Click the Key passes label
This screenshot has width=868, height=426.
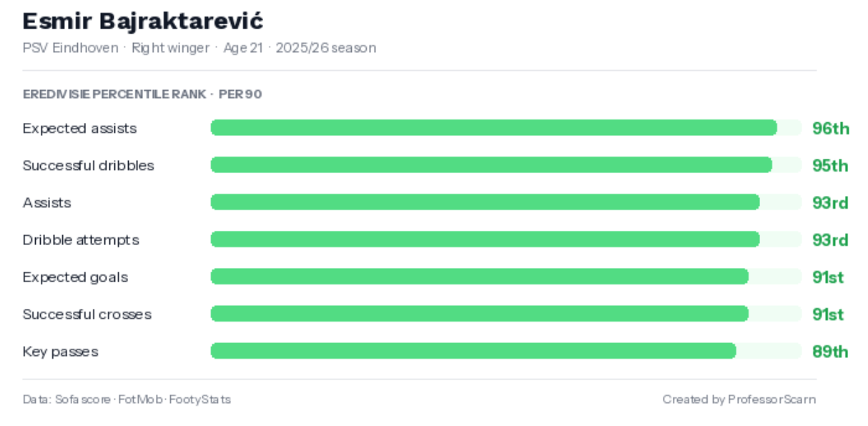click(x=60, y=352)
